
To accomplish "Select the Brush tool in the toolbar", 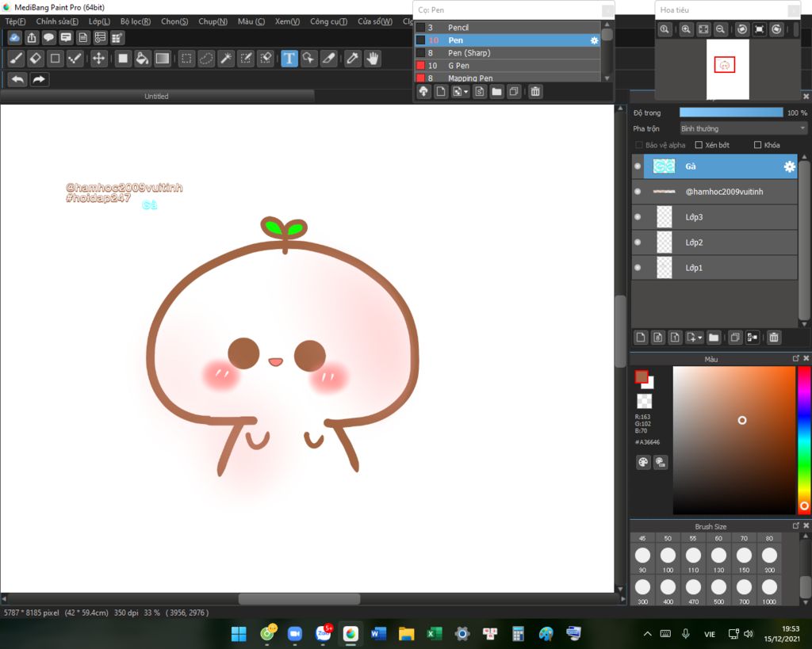I will [16, 59].
